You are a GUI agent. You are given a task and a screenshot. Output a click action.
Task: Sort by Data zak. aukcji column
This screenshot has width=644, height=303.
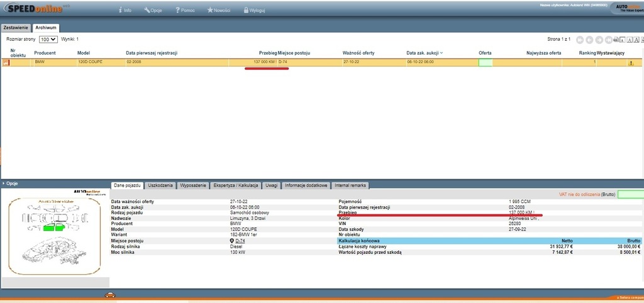(x=425, y=53)
